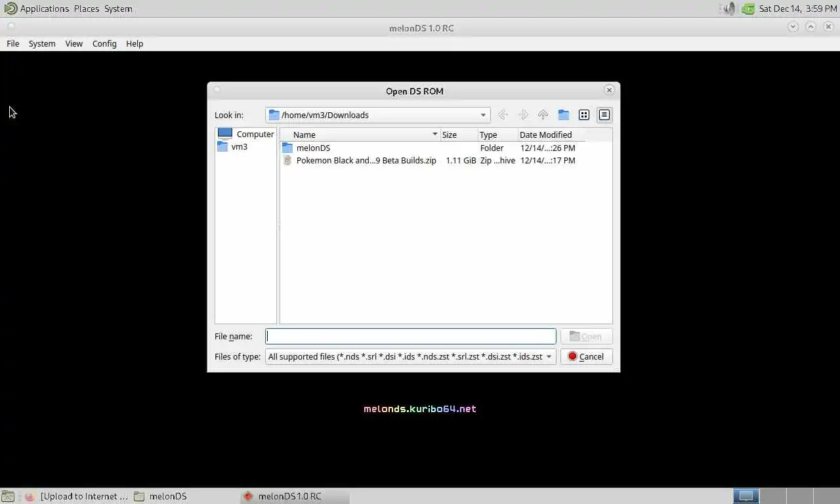The image size is (840, 504).
Task: Focus the File name input field
Action: coord(411,336)
